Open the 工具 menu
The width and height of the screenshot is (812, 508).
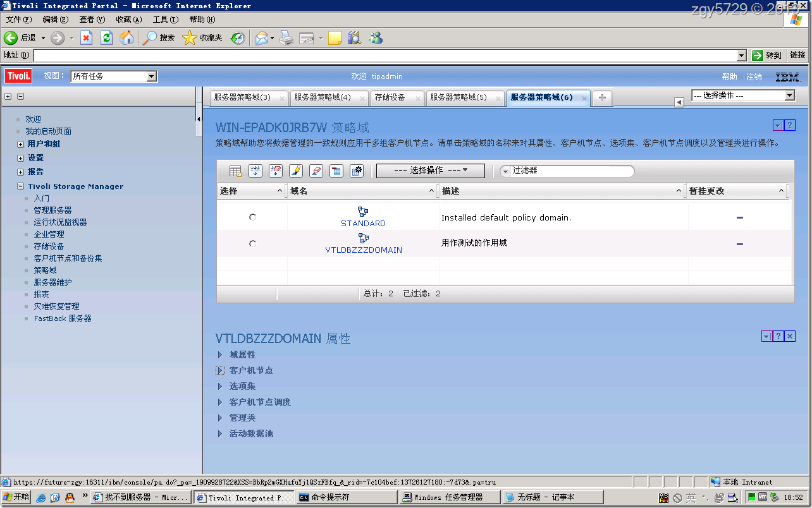(x=165, y=20)
